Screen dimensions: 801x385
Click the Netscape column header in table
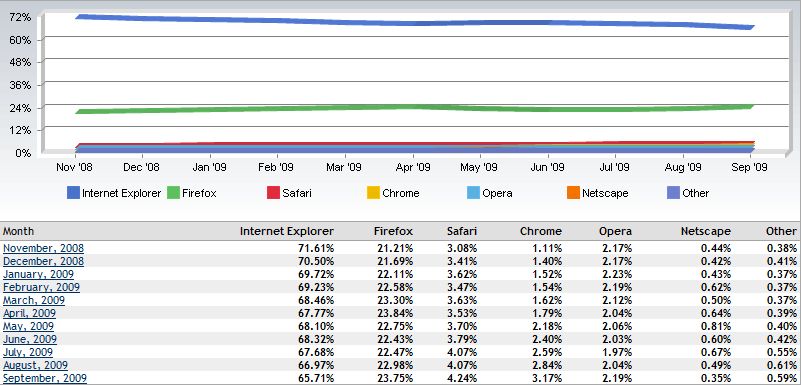pos(706,231)
